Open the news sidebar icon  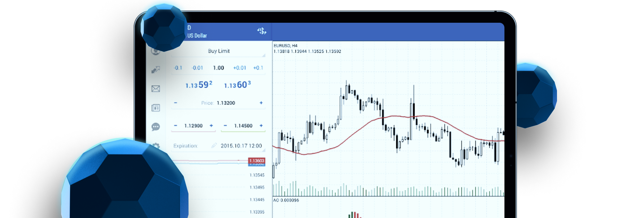click(156, 108)
